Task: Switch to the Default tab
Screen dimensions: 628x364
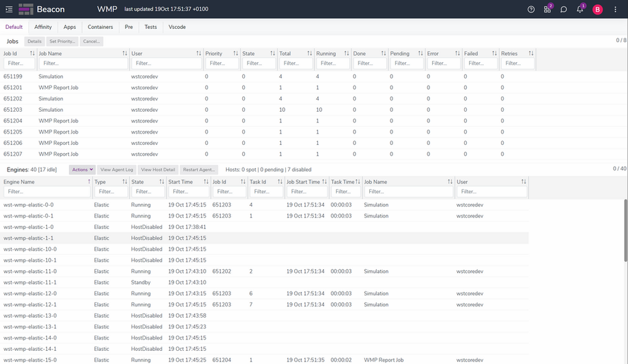Action: tap(14, 27)
